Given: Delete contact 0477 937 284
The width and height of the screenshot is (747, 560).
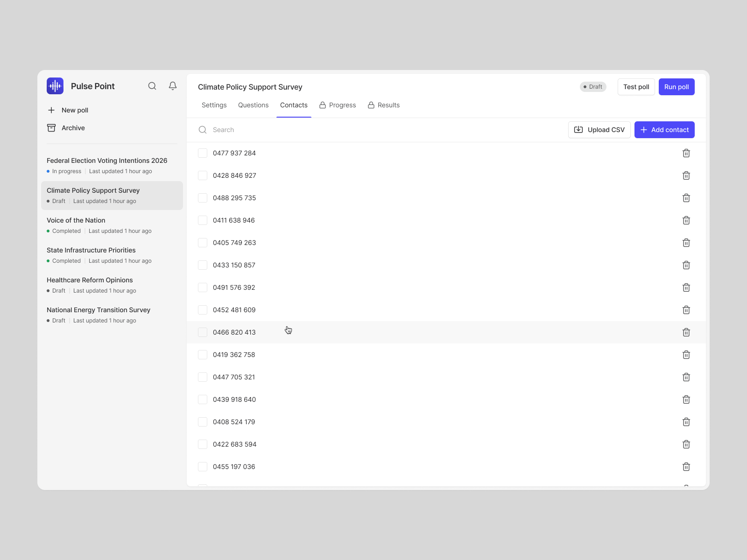Looking at the screenshot, I should click(x=686, y=153).
